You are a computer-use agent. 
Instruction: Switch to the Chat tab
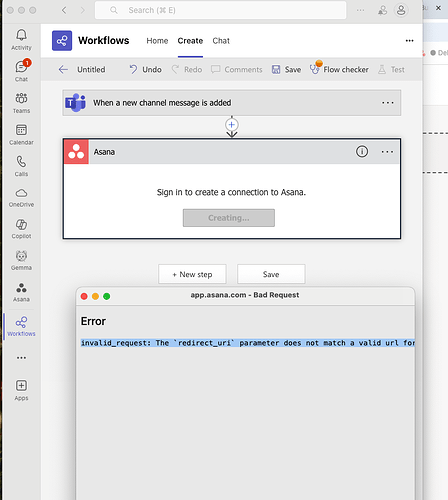(221, 41)
